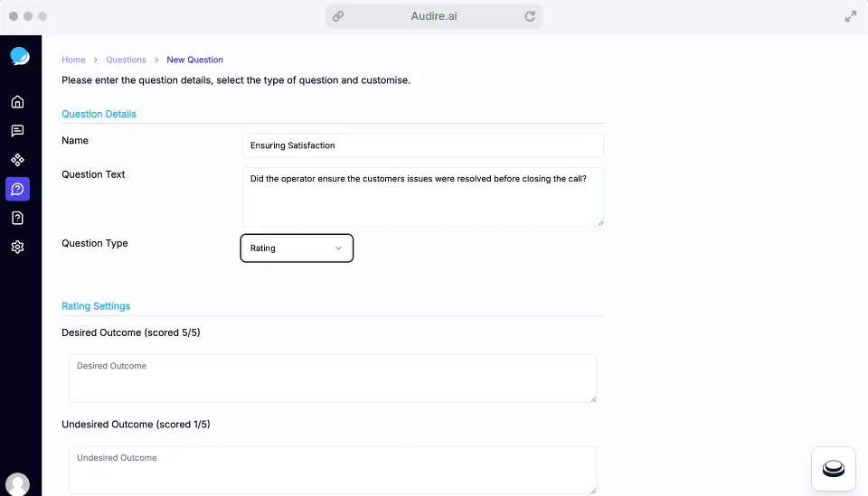The height and width of the screenshot is (496, 868).
Task: Click the resize handle of Question Text box
Action: click(x=600, y=223)
